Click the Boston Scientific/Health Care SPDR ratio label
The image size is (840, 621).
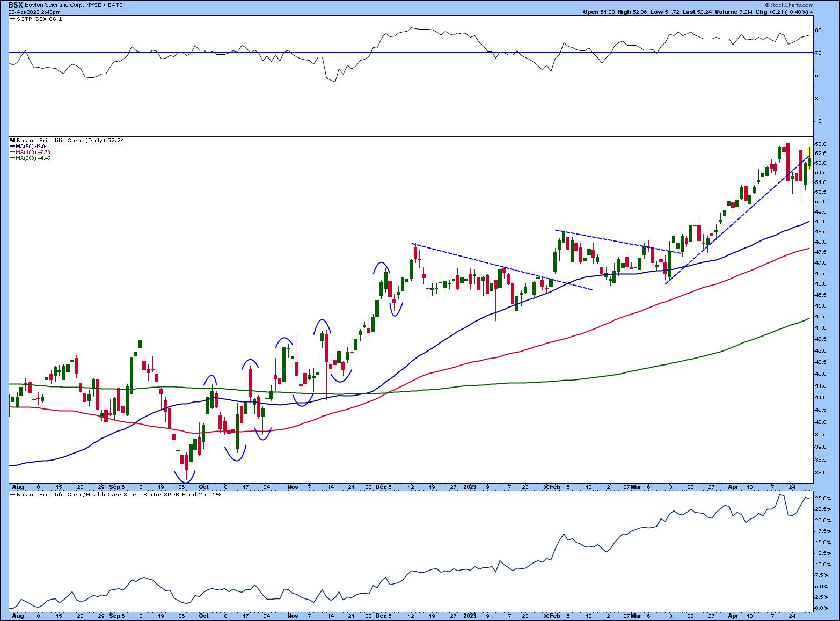(118, 495)
